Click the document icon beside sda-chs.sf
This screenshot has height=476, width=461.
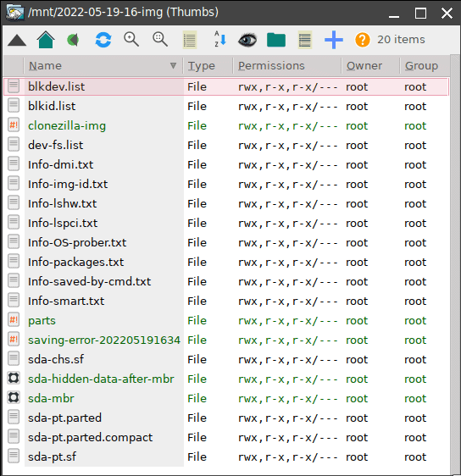pos(14,358)
